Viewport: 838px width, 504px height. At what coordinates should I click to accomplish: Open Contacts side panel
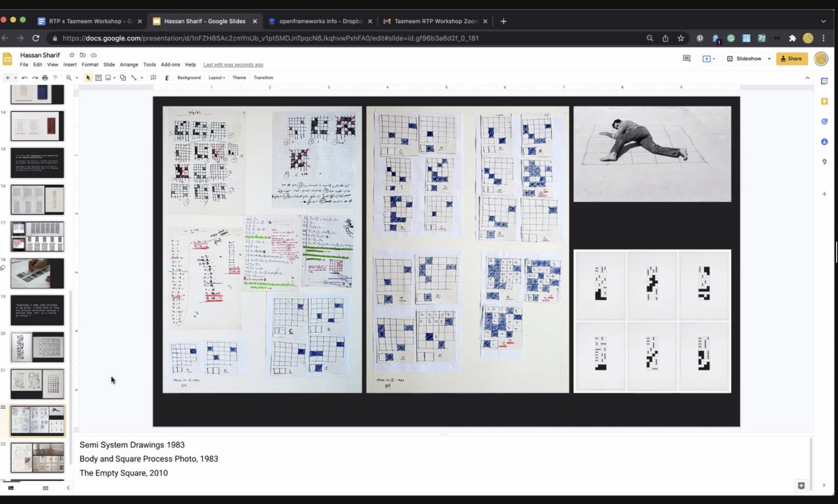click(824, 142)
